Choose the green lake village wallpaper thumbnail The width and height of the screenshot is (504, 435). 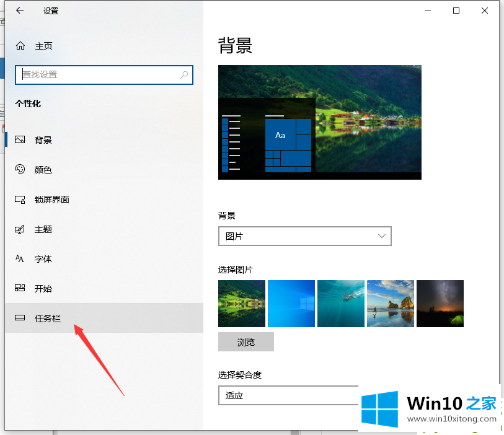tap(242, 304)
